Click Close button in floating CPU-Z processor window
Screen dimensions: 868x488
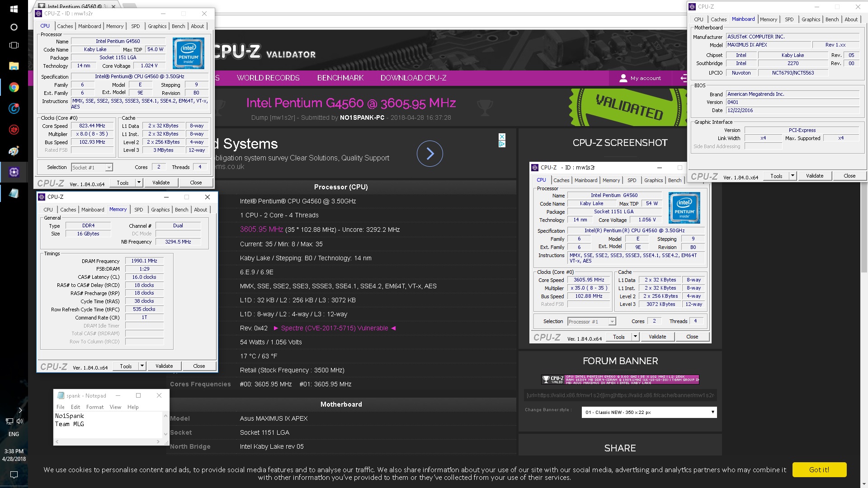pyautogui.click(x=196, y=183)
